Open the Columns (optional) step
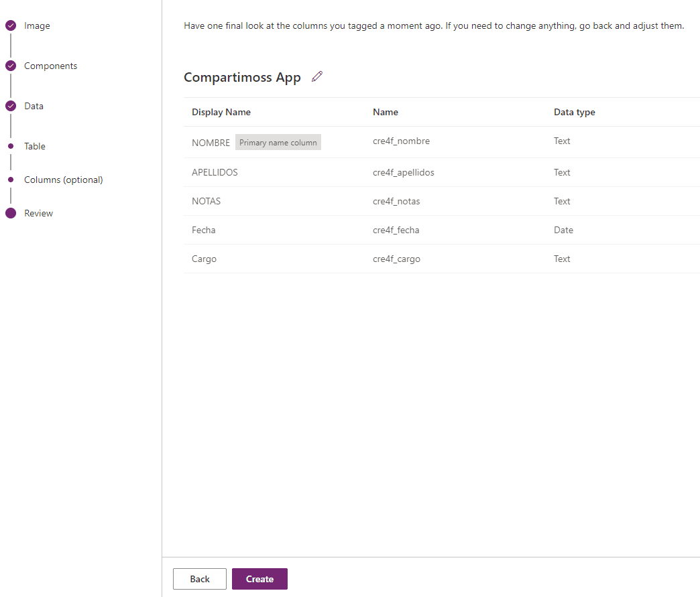This screenshot has height=597, width=700. tap(64, 180)
